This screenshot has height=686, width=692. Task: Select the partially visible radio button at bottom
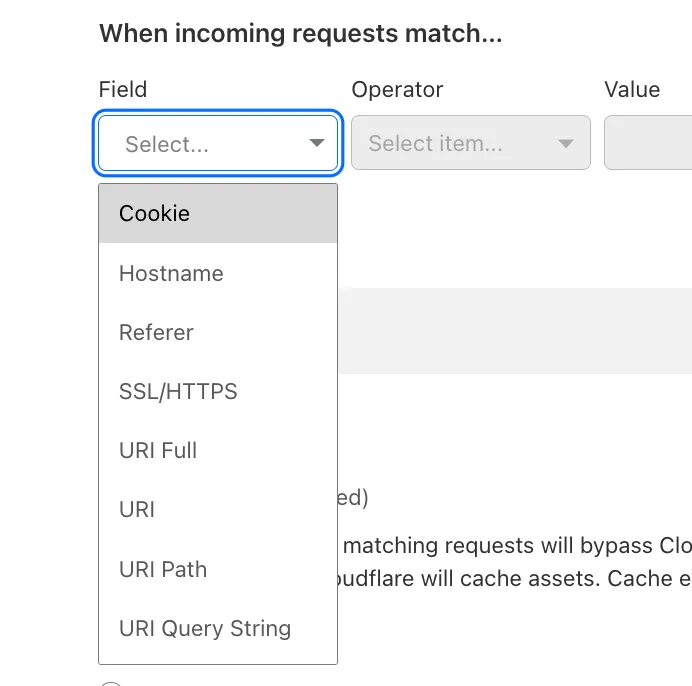tap(110, 684)
